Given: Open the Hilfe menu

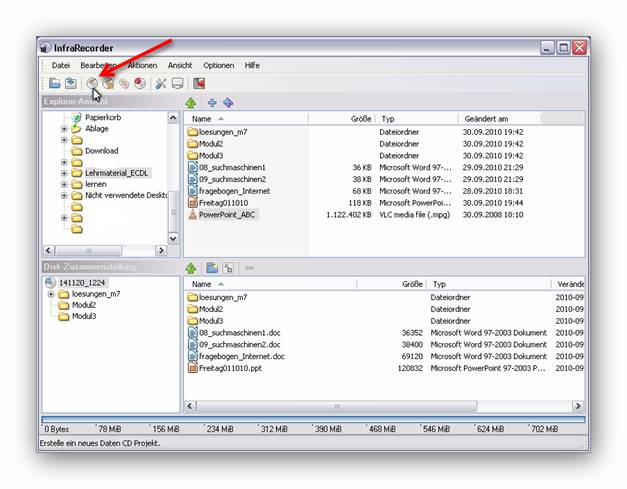Looking at the screenshot, I should pyautogui.click(x=252, y=65).
